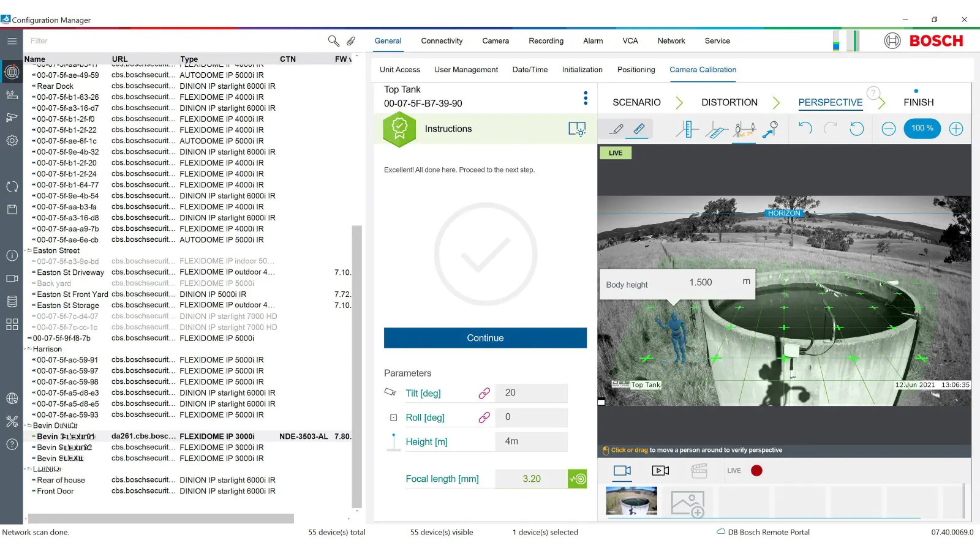Click the Body height value field

pyautogui.click(x=701, y=282)
